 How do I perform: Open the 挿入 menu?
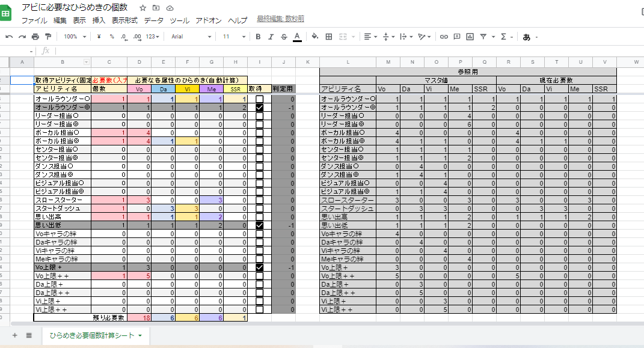pos(99,20)
